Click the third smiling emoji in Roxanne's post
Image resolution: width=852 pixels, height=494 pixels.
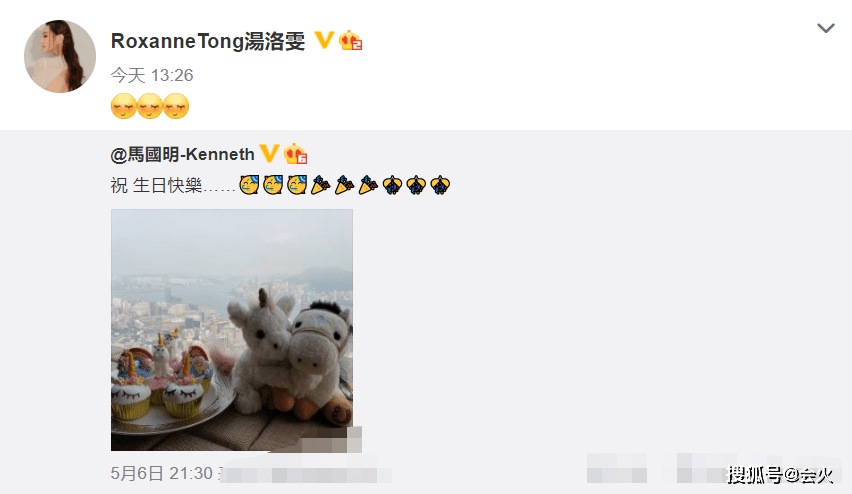(x=176, y=106)
